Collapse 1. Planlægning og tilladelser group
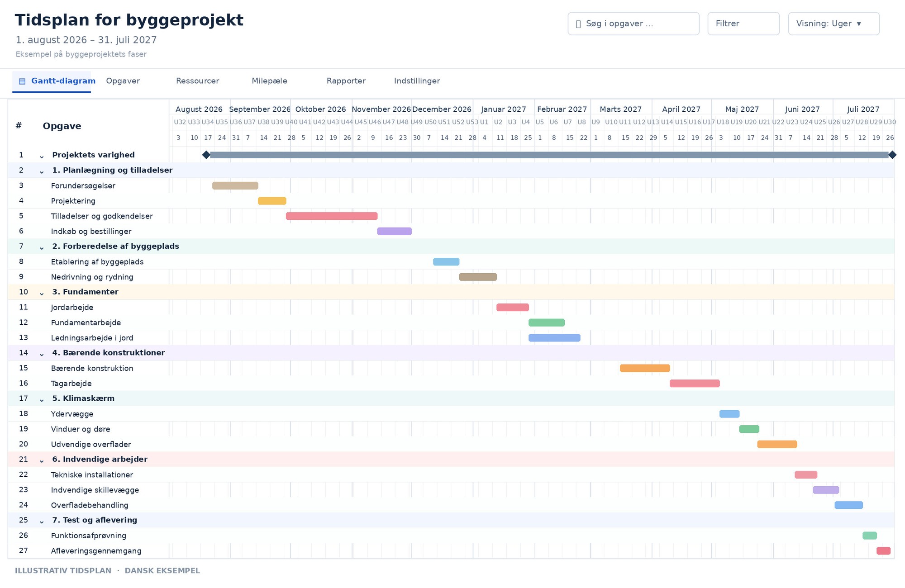This screenshot has height=588, width=905. click(x=42, y=171)
